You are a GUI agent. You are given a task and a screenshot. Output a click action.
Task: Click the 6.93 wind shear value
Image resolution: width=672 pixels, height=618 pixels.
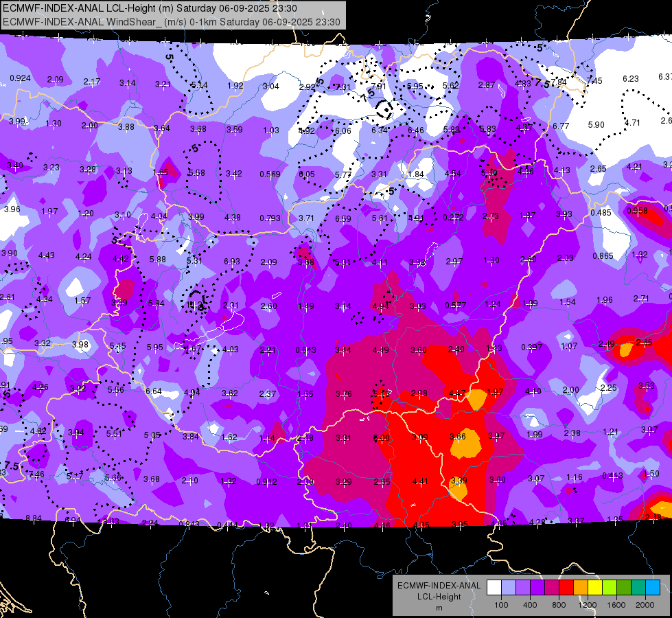point(232,261)
